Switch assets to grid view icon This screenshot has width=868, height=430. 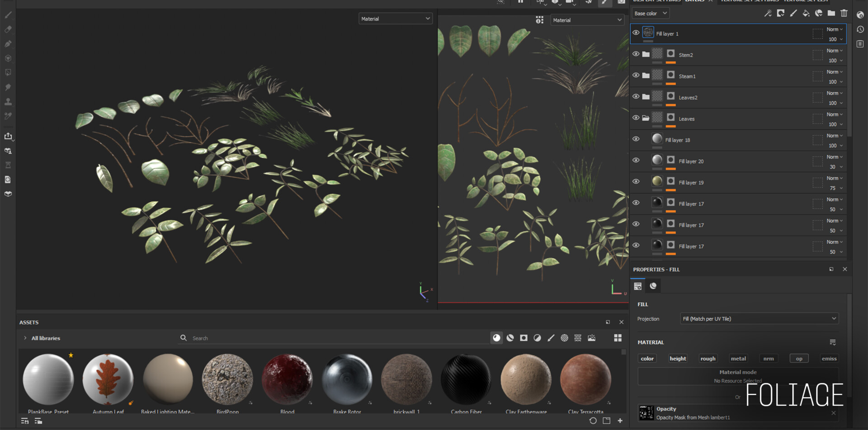point(618,338)
